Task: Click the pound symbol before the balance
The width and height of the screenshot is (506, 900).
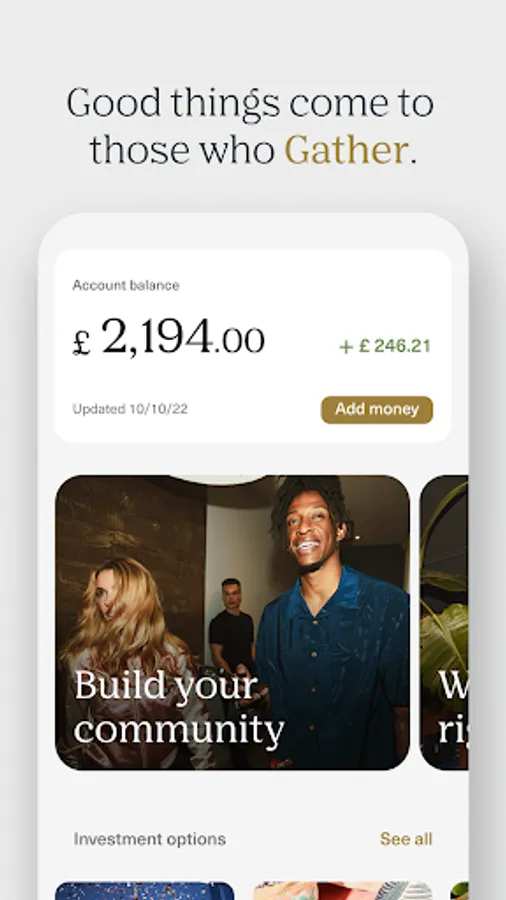Action: tap(81, 343)
